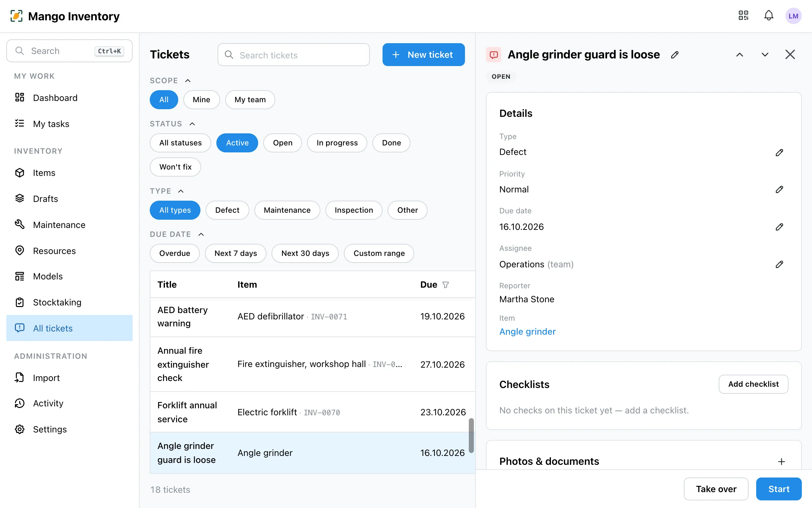The height and width of the screenshot is (508, 812).
Task: Open Maintenance in the sidebar
Action: click(69, 225)
